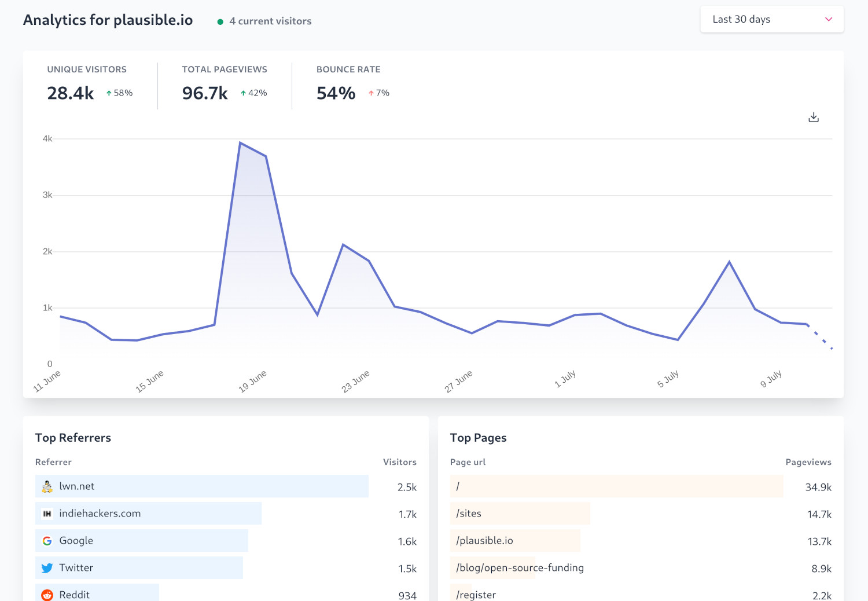Click the TOTAL PAGEVIEWS label
Viewport: 868px width, 601px height.
225,69
